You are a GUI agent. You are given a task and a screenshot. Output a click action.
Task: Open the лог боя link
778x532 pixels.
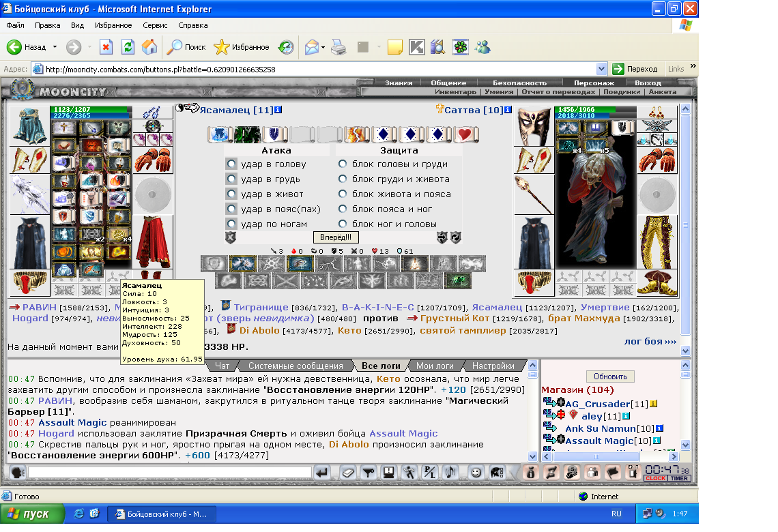650,341
